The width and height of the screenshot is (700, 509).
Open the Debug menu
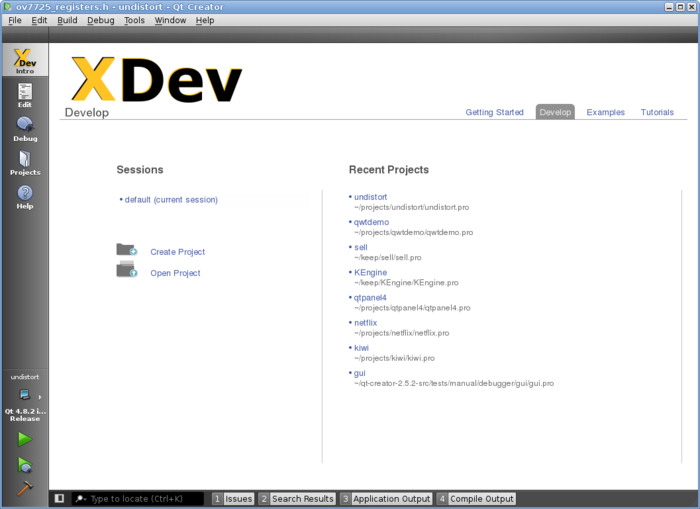click(101, 20)
